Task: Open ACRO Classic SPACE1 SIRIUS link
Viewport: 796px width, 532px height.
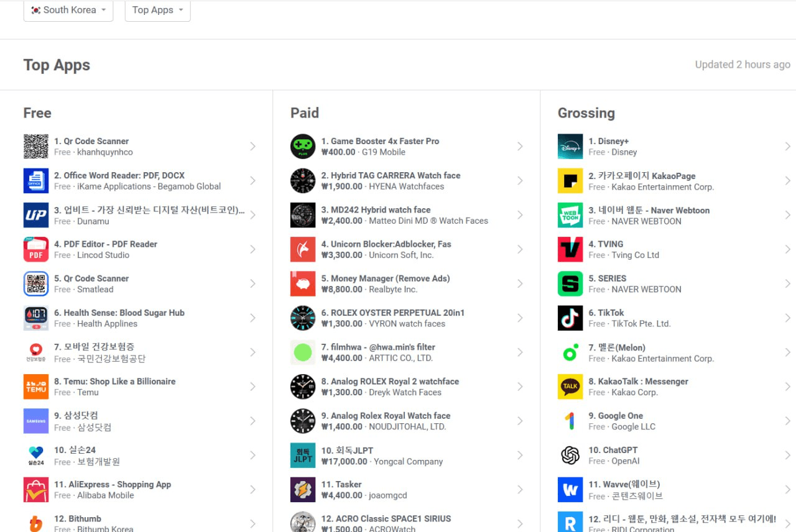Action: pos(386,518)
